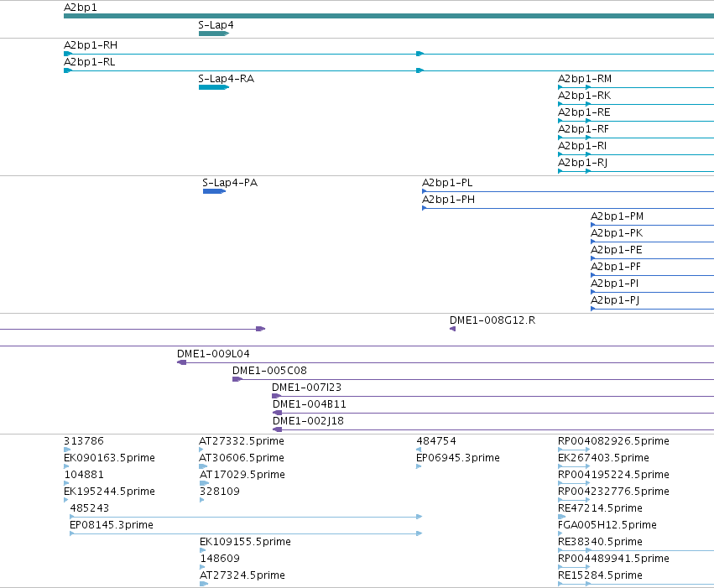Select EST EK090163.5prime label

[x=109, y=458]
